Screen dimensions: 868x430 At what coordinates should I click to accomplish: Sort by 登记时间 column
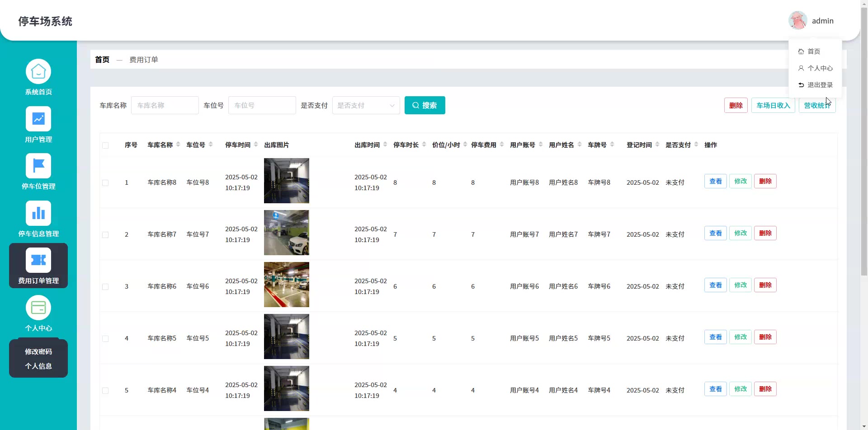pyautogui.click(x=657, y=145)
